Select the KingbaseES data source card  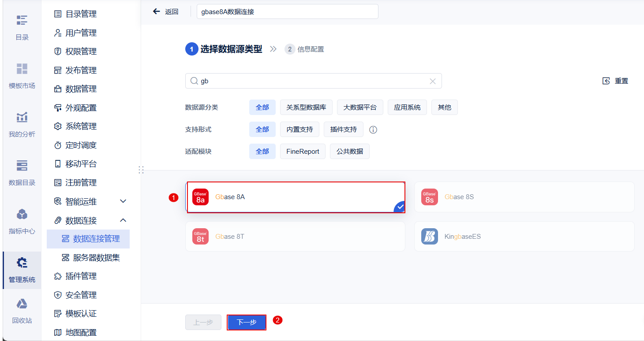click(524, 237)
